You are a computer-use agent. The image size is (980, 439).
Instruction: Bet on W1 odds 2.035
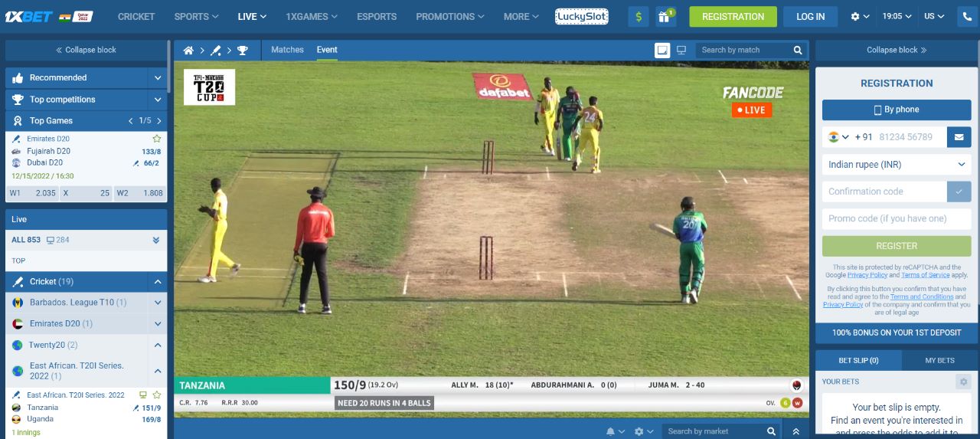(x=33, y=193)
